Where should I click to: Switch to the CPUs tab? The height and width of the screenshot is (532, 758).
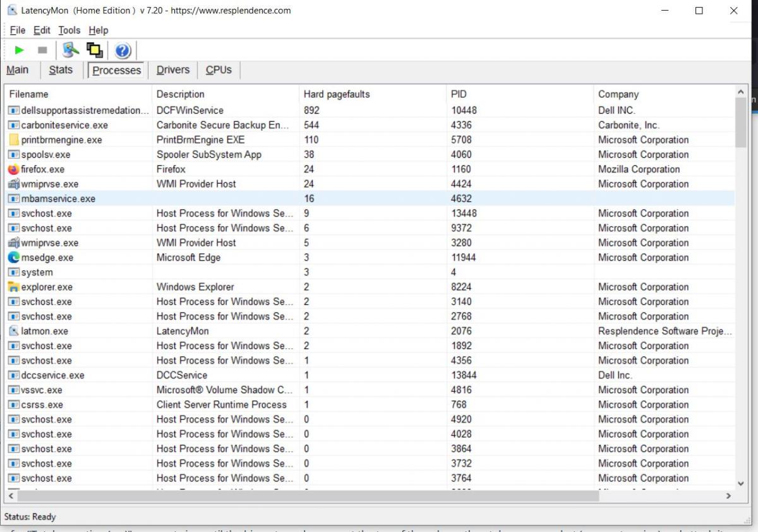click(219, 70)
